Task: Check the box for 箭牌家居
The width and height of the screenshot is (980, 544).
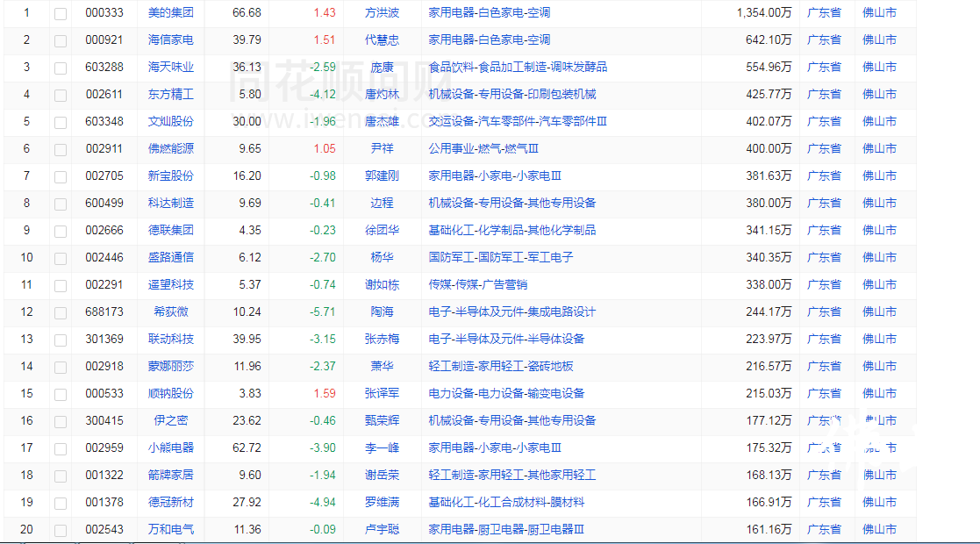Action: click(x=61, y=476)
